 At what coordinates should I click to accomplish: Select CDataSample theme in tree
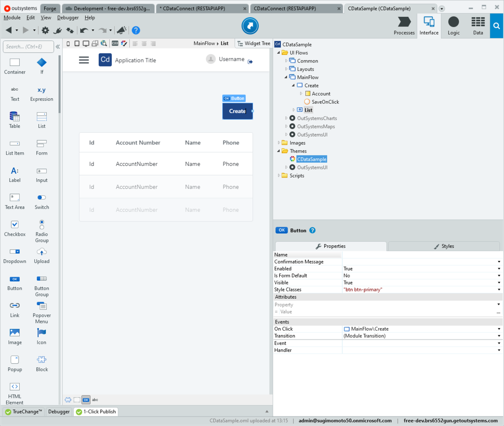point(312,159)
